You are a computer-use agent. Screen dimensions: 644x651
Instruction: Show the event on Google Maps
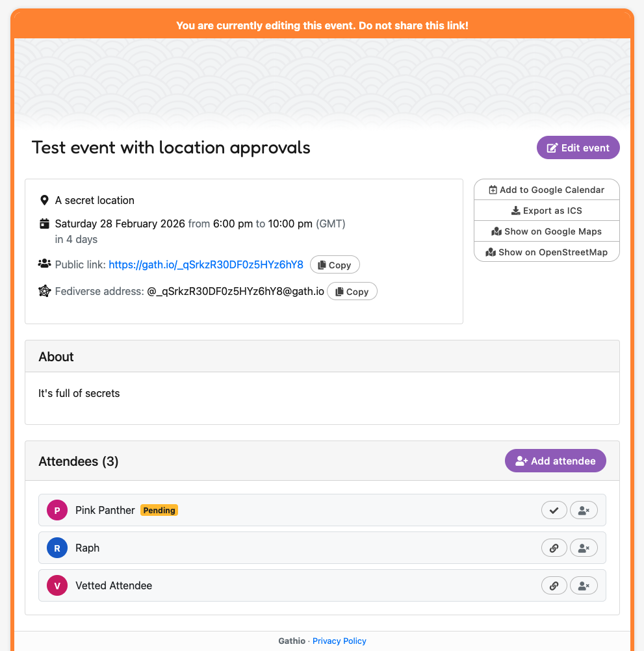[547, 231]
